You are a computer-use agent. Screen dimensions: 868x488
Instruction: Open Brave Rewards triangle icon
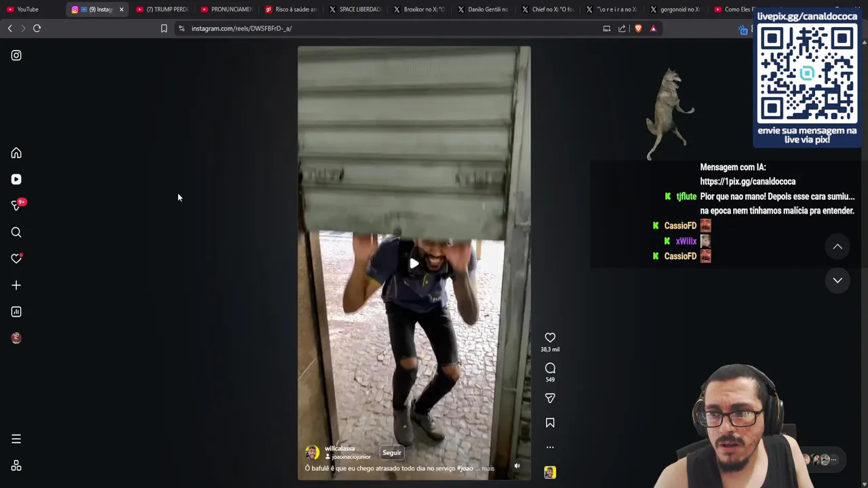click(653, 28)
